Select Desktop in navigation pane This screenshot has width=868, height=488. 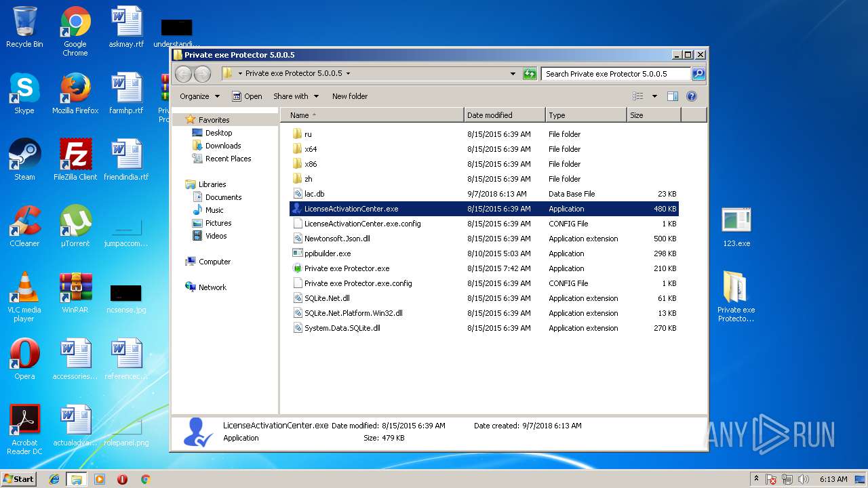pyautogui.click(x=218, y=133)
